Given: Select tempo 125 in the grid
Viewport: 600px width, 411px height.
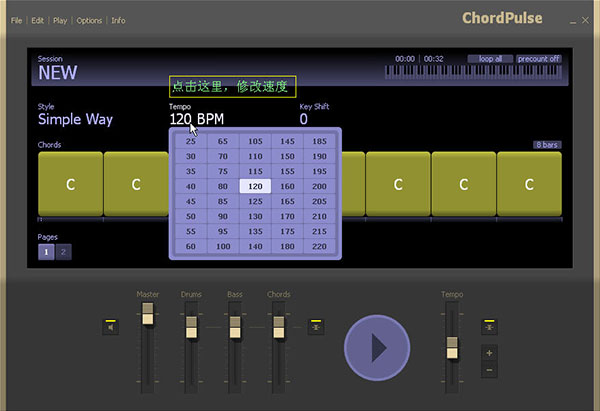Looking at the screenshot, I should (255, 201).
